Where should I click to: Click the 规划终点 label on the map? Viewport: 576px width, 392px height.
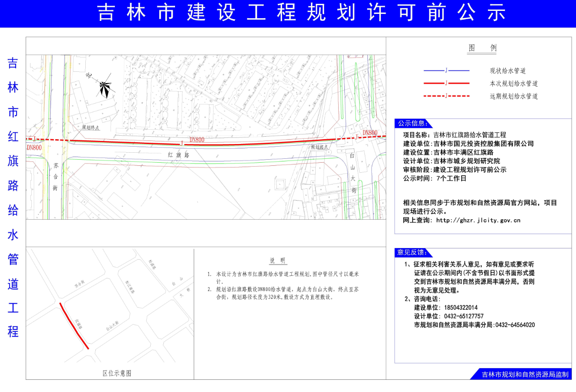tap(91, 128)
